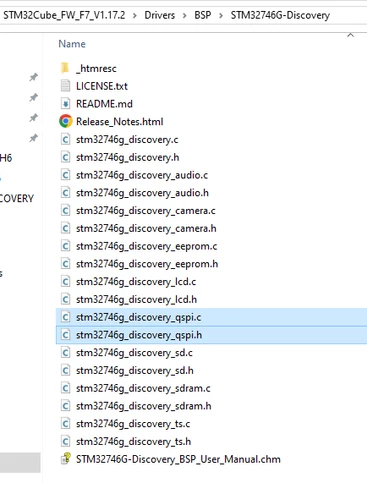This screenshot has height=483, width=367.
Task: Sort files by the Name column header
Action: [x=72, y=44]
